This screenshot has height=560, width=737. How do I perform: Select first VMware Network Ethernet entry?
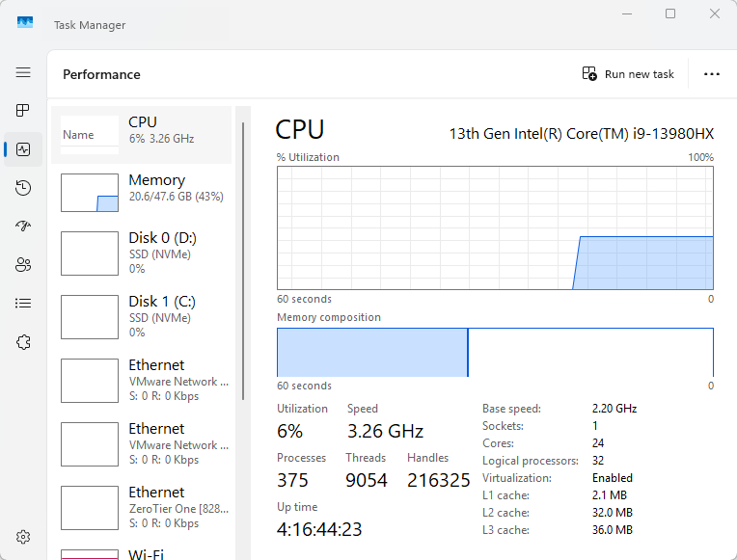click(x=142, y=381)
